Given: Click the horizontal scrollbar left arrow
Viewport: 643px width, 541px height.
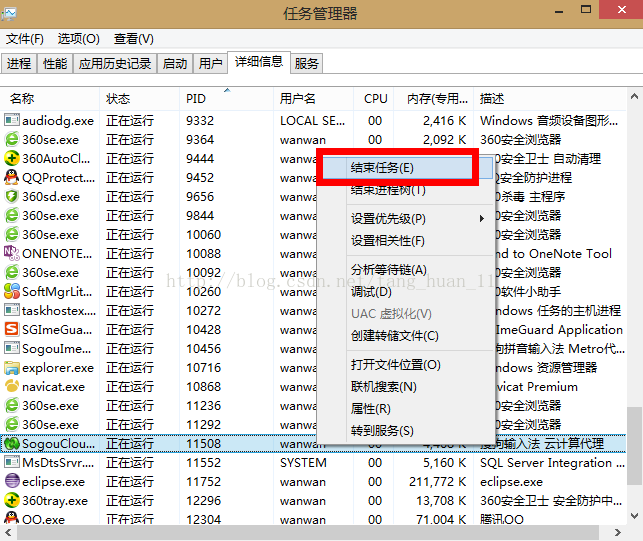Looking at the screenshot, I should [x=7, y=533].
